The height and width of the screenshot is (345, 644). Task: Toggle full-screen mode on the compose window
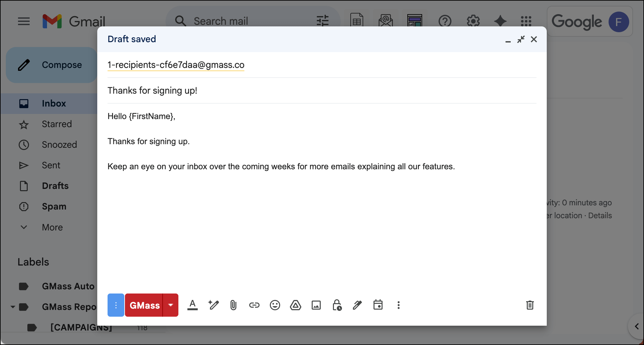[521, 39]
